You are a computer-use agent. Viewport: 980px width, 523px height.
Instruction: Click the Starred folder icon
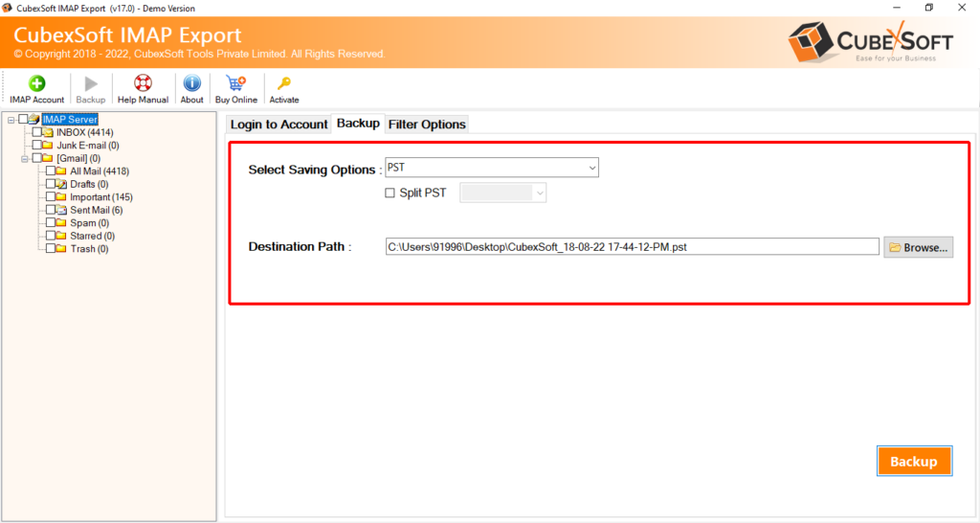tap(61, 236)
